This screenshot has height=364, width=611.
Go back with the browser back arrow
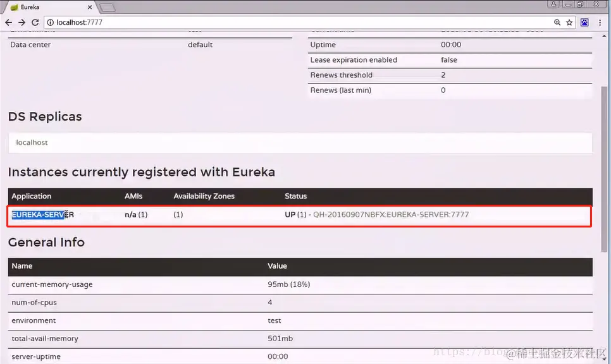(8, 23)
